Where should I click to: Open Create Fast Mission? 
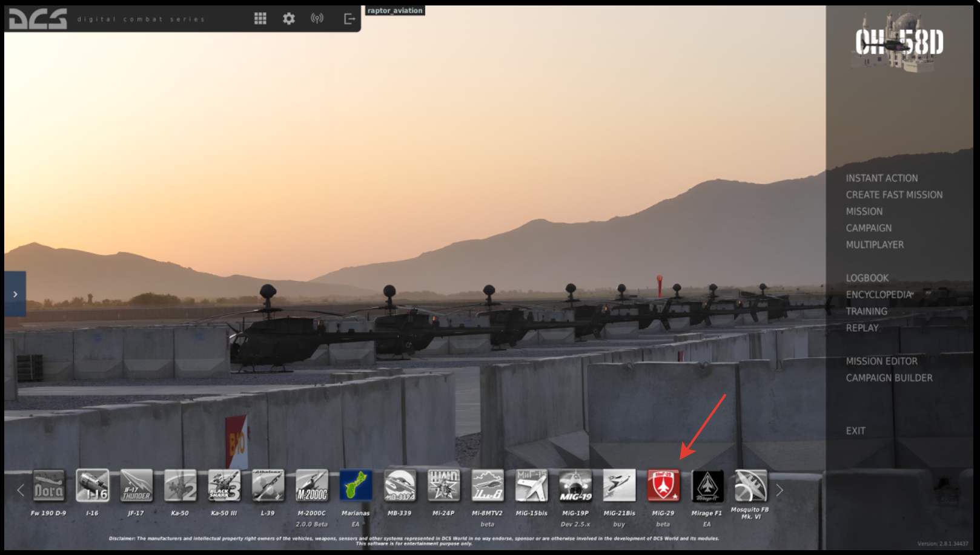pyautogui.click(x=894, y=195)
